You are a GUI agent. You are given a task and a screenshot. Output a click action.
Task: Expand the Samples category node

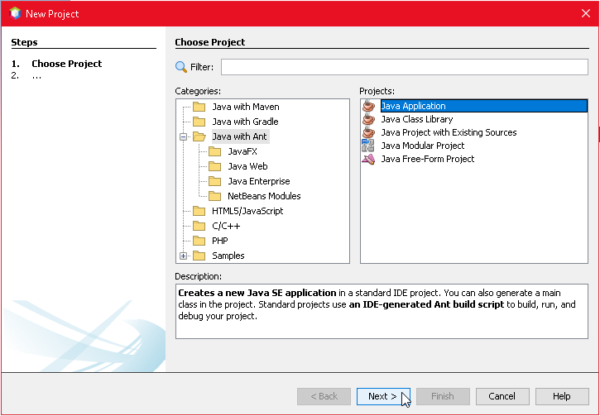pyautogui.click(x=183, y=256)
